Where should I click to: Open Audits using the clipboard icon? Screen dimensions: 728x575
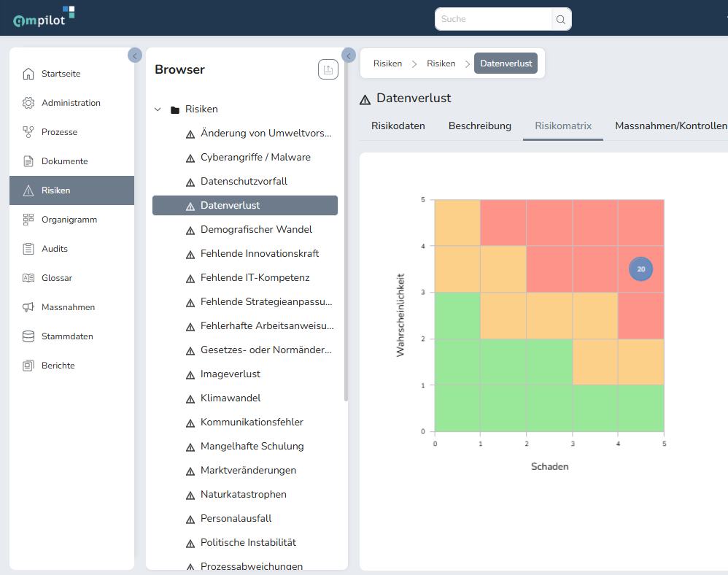[x=28, y=249]
